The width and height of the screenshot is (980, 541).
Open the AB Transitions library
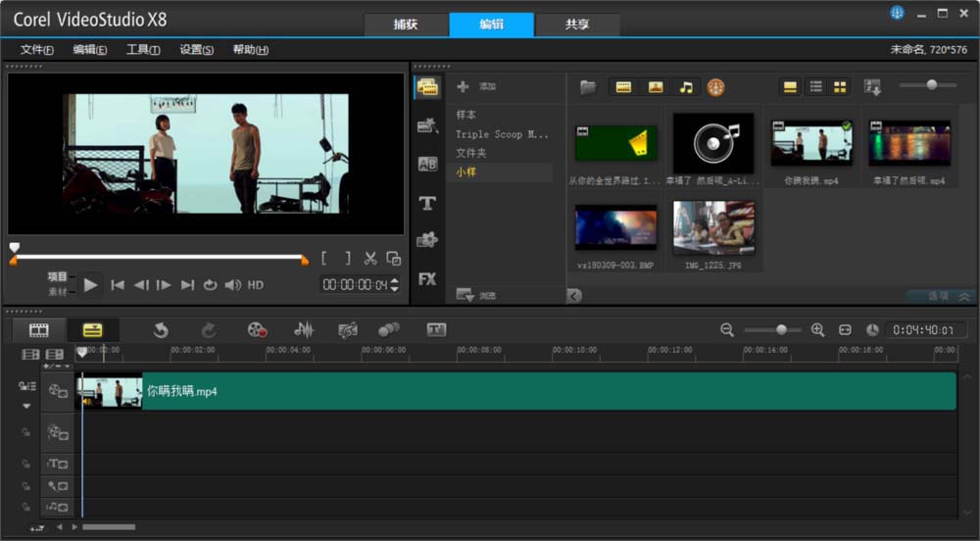point(427,165)
